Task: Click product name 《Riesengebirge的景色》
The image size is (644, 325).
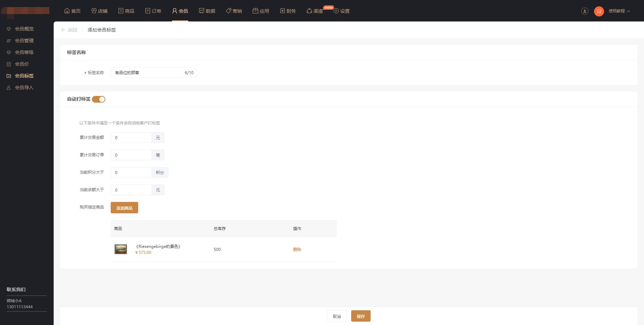Action: click(158, 246)
